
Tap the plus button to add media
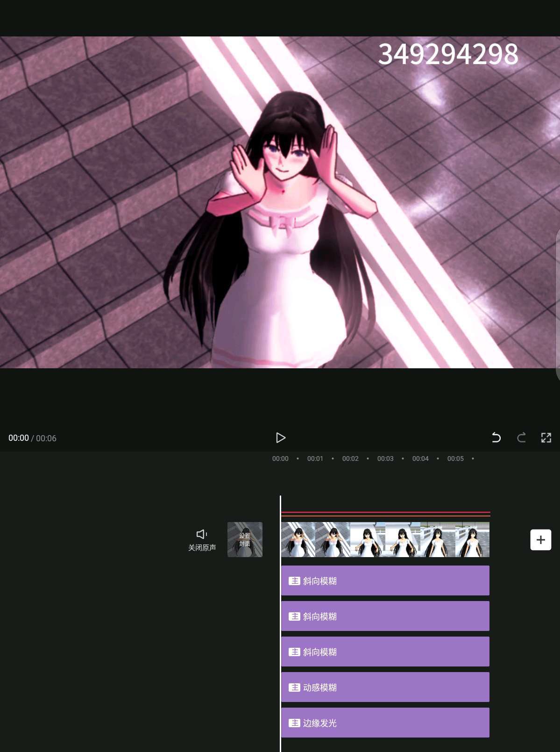point(540,540)
